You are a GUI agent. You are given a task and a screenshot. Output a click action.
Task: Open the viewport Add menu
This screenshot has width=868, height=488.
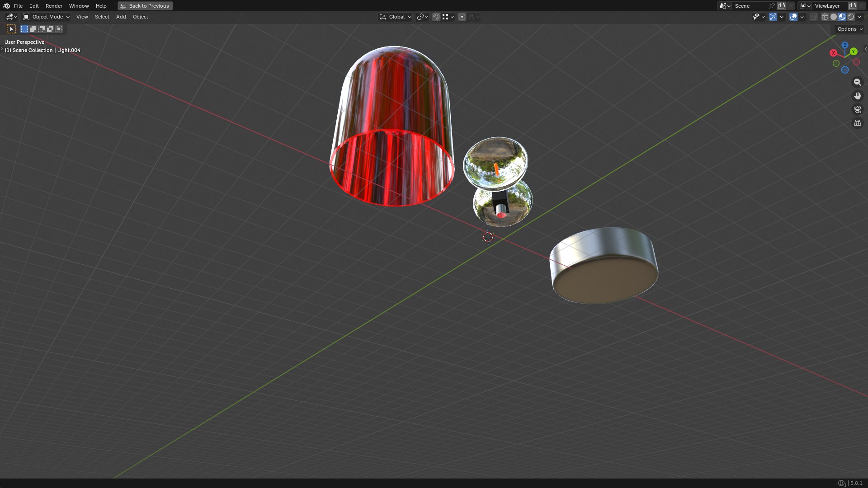click(x=121, y=17)
